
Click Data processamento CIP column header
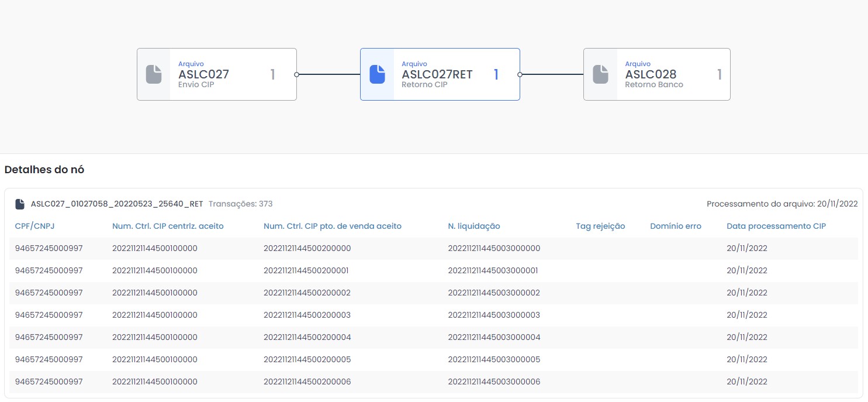click(x=776, y=226)
